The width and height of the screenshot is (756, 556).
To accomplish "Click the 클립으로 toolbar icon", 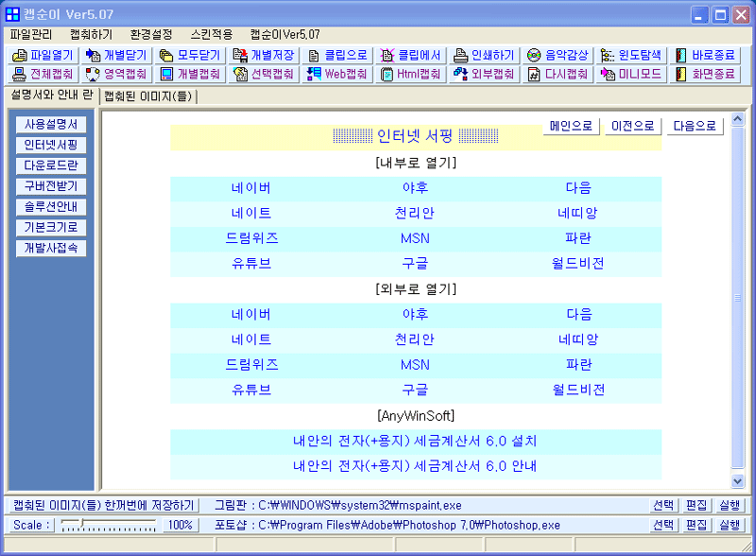I will click(x=314, y=56).
